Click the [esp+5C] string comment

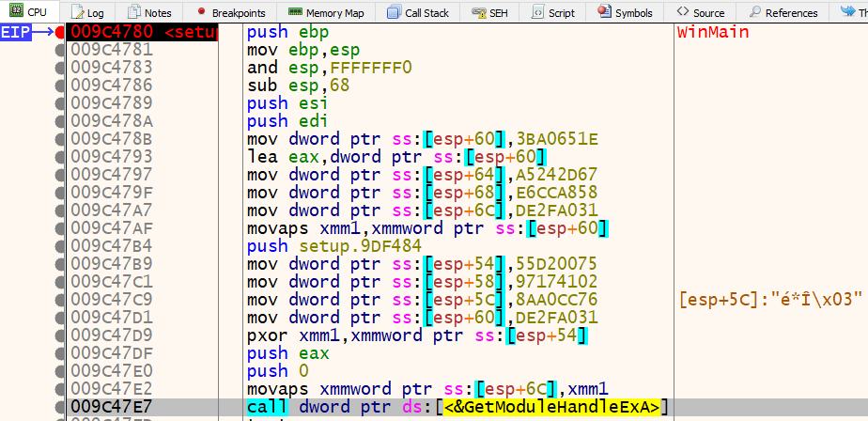pyautogui.click(x=770, y=299)
